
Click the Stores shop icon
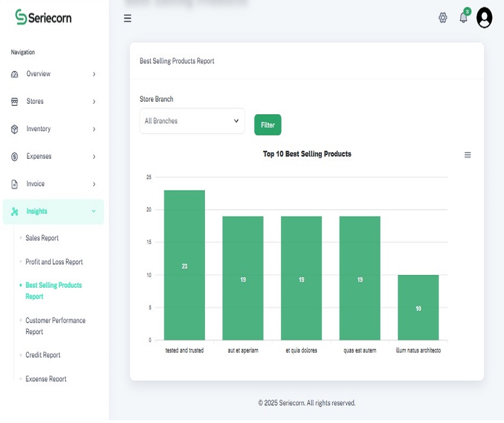[14, 102]
